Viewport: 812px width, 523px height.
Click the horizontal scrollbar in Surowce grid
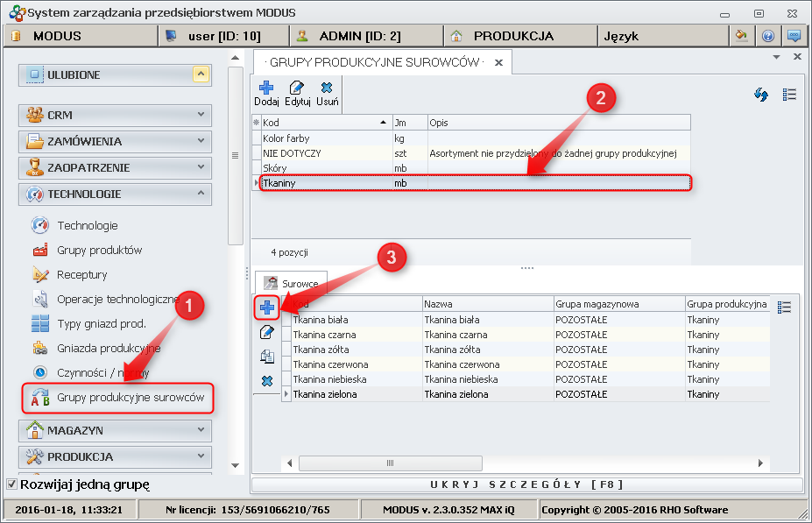526,463
